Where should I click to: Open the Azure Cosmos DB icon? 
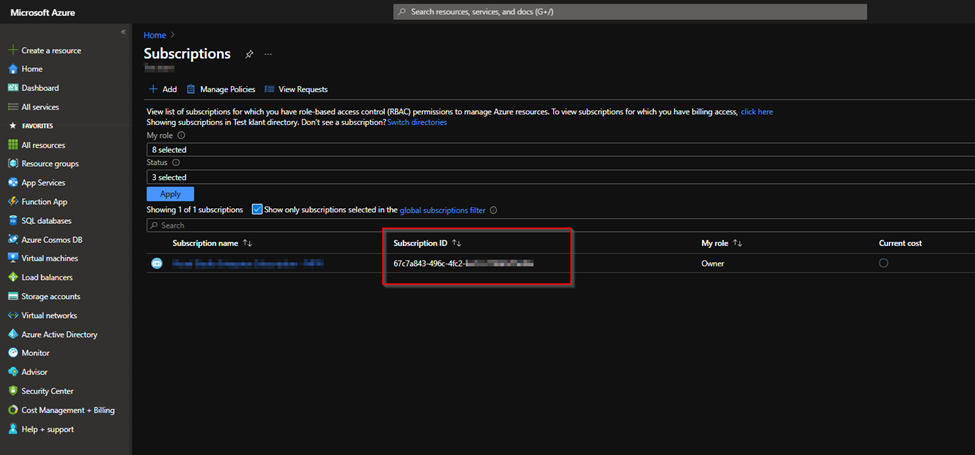(12, 240)
